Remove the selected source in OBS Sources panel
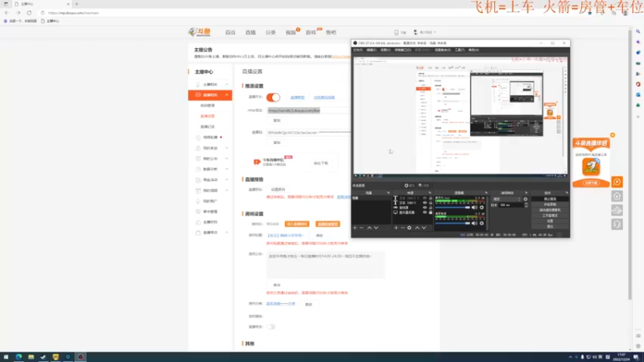The height and width of the screenshot is (362, 644). [x=402, y=228]
